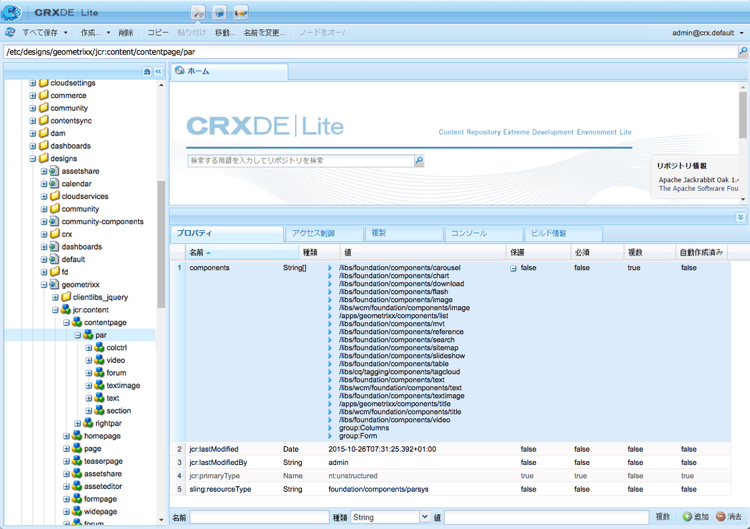Select the homepage node icon
The image size is (750, 529).
[77, 436]
